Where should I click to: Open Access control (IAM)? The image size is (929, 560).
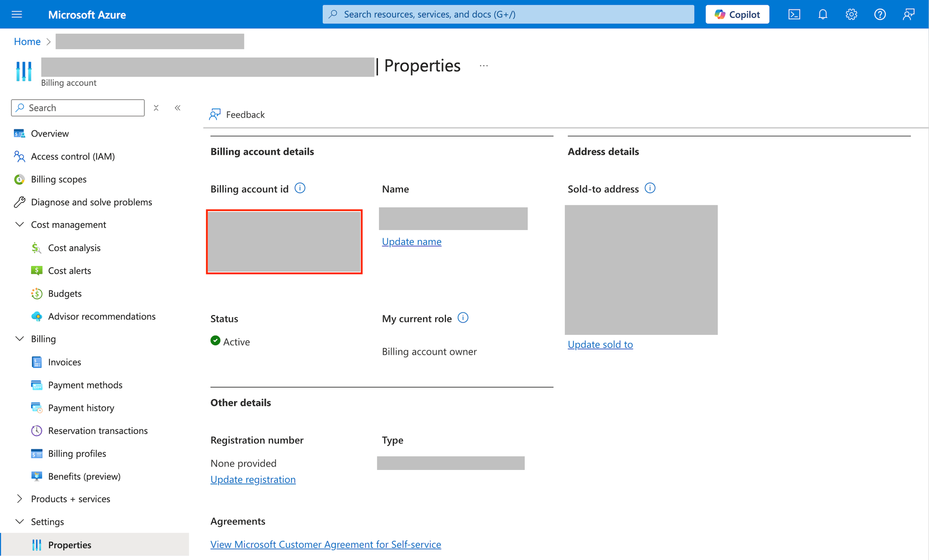[72, 156]
